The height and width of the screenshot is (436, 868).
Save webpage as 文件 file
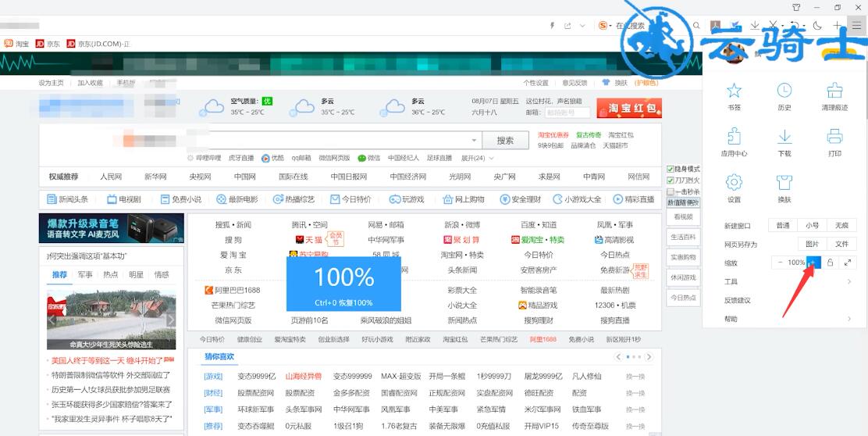[x=841, y=244]
